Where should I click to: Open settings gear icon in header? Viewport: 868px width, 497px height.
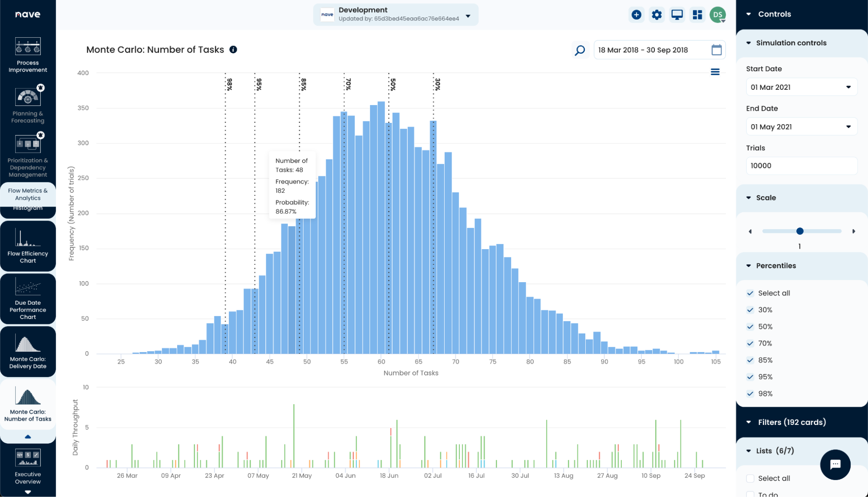[x=657, y=15]
